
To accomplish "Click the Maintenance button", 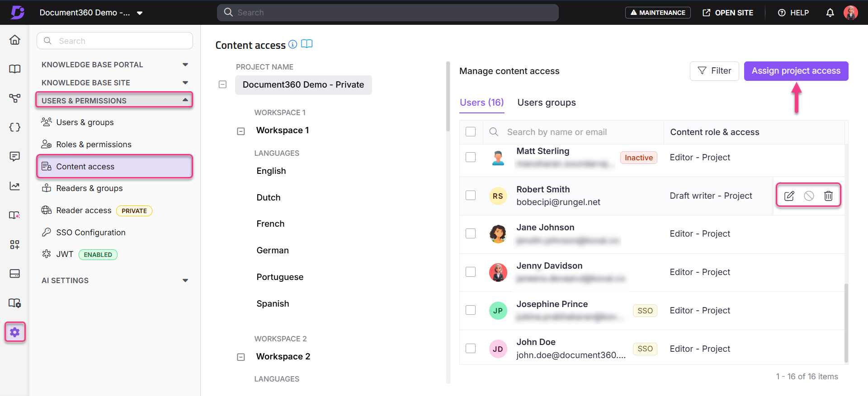I will [658, 13].
